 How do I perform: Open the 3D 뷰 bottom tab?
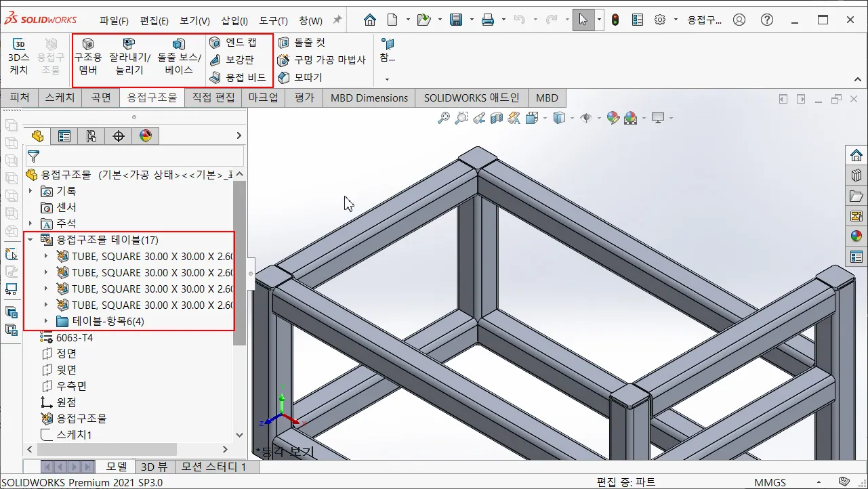coord(154,467)
